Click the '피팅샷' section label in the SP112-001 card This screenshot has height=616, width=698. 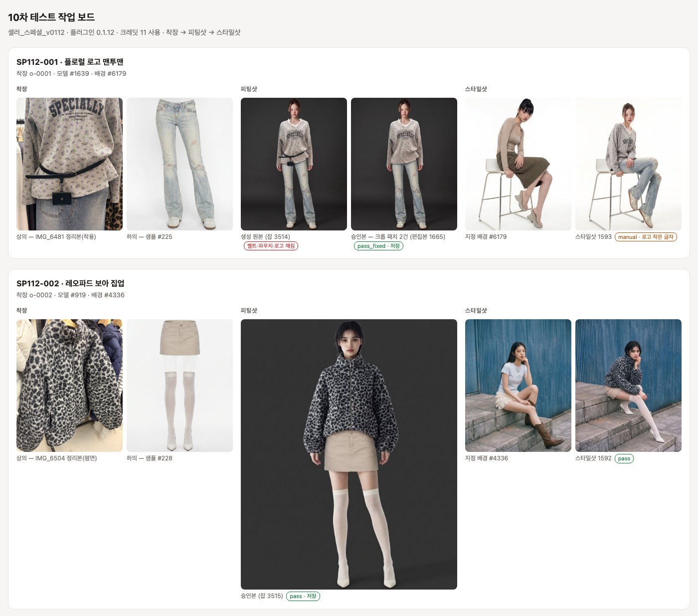coord(249,89)
